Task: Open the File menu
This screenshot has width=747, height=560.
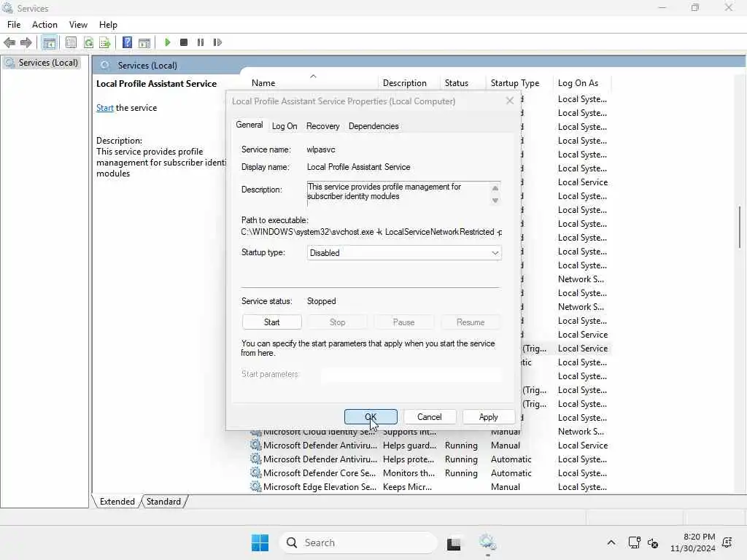Action: (14, 24)
